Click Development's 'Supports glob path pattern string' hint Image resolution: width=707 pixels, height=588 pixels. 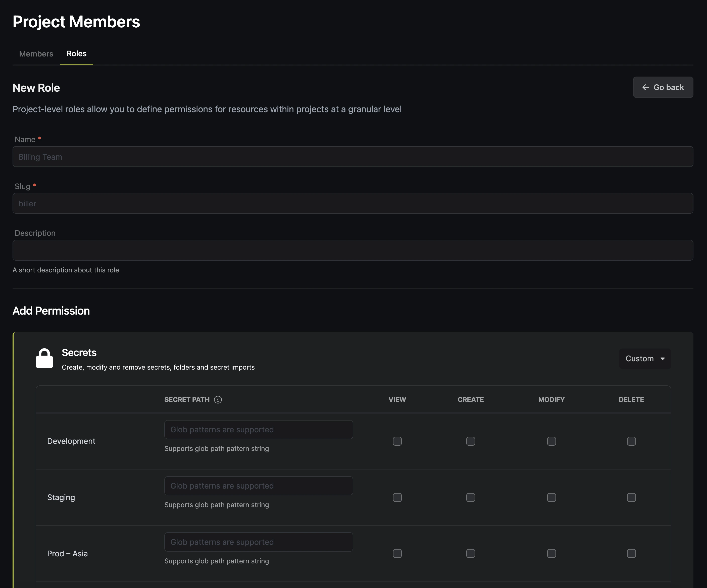pos(217,449)
